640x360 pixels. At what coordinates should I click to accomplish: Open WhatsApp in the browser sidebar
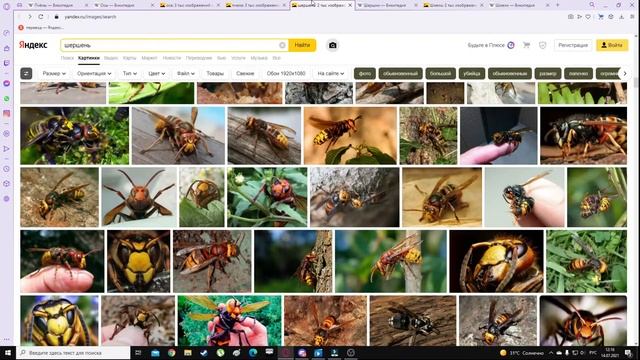[x=6, y=98]
